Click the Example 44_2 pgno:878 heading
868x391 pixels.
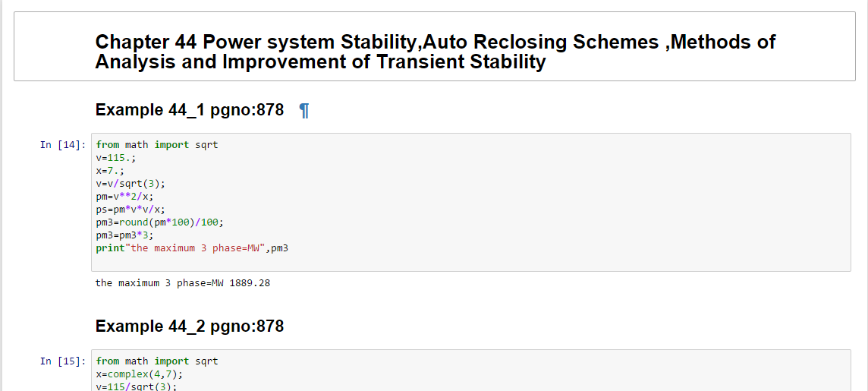(189, 326)
